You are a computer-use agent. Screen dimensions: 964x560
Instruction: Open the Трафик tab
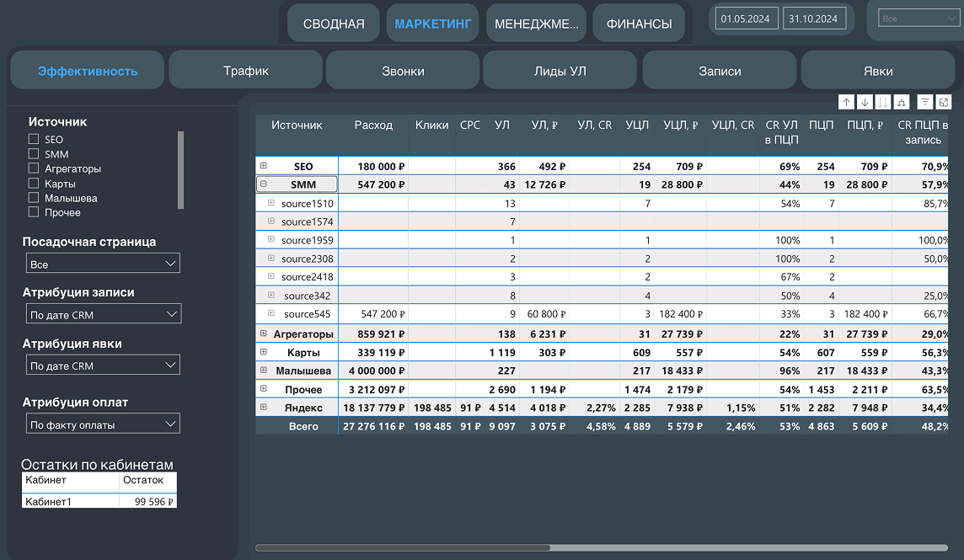tap(246, 71)
